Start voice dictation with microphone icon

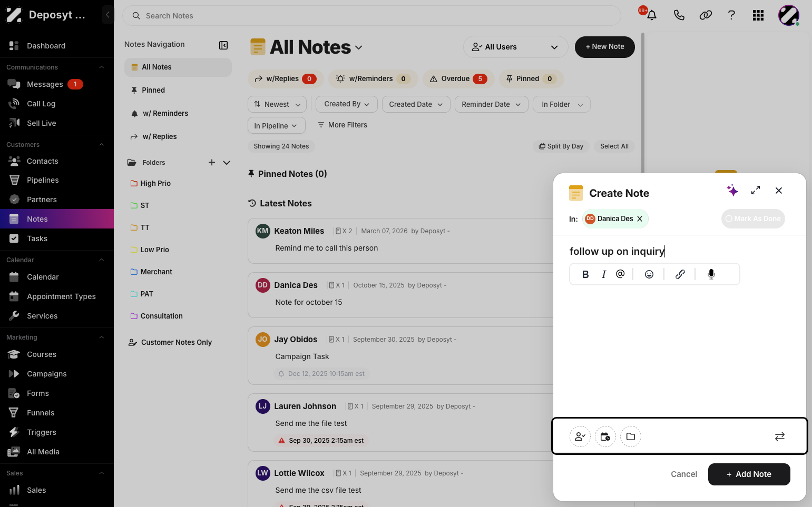click(711, 274)
